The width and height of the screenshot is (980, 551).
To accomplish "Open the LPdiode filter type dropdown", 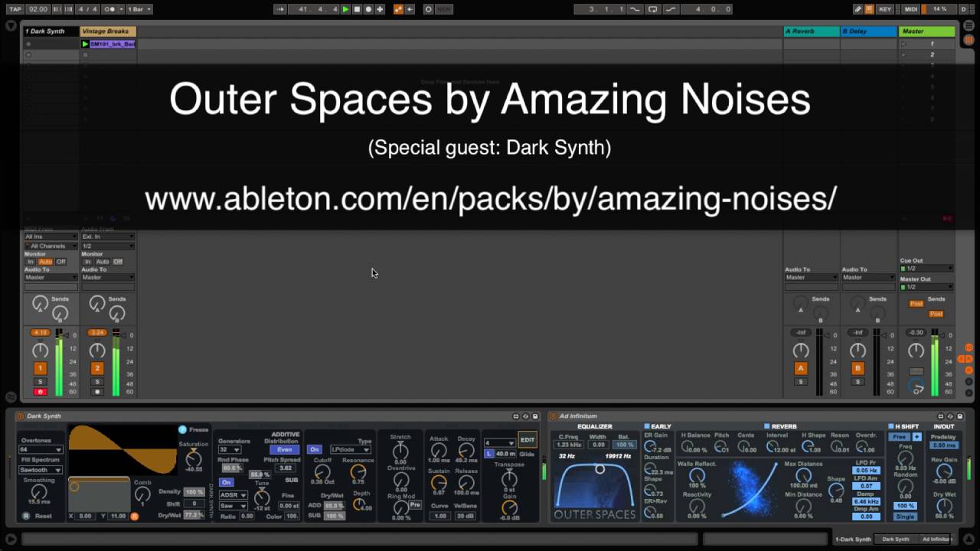I will pyautogui.click(x=351, y=449).
